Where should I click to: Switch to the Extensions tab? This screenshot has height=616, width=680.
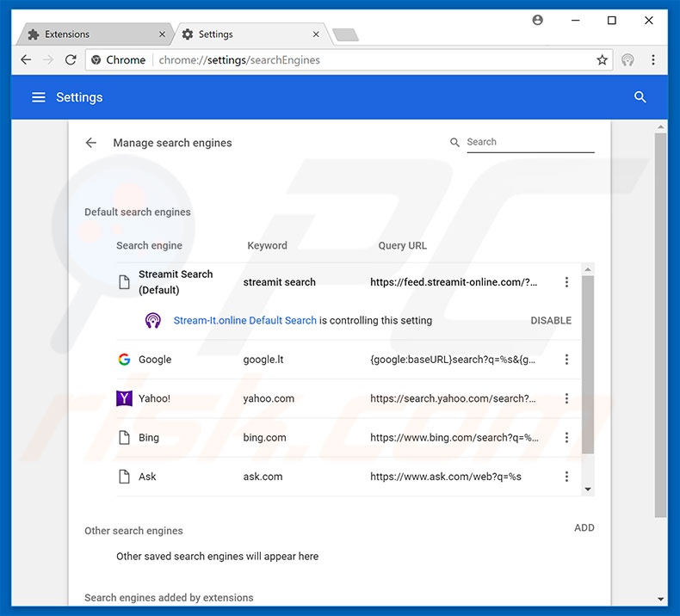[x=96, y=34]
